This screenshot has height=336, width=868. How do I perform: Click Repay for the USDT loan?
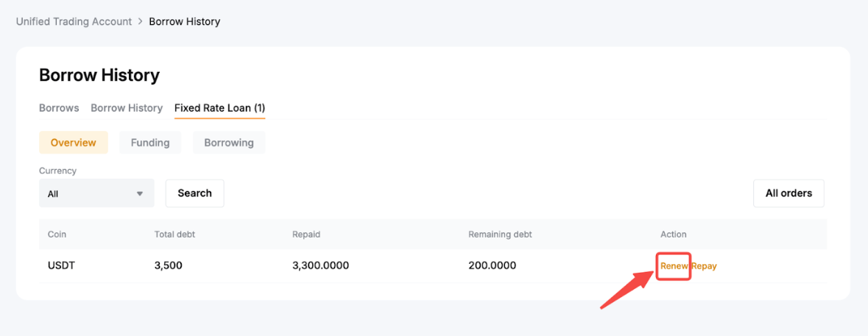(705, 266)
